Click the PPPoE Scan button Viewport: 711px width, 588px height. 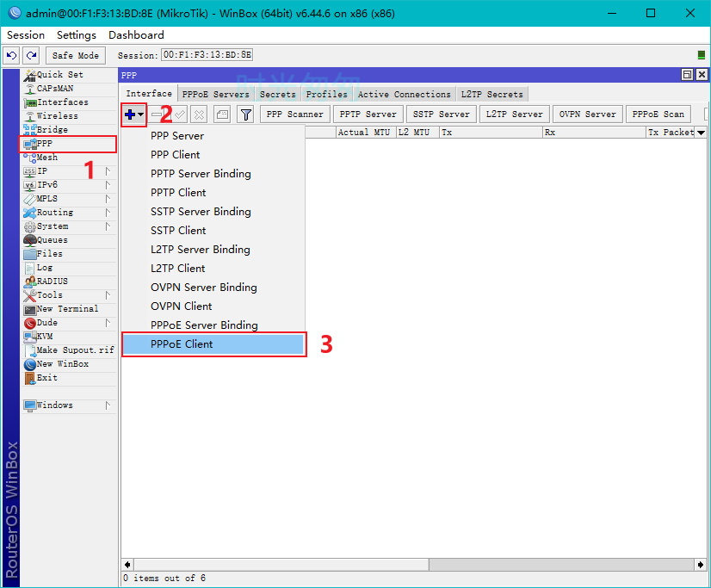(658, 115)
